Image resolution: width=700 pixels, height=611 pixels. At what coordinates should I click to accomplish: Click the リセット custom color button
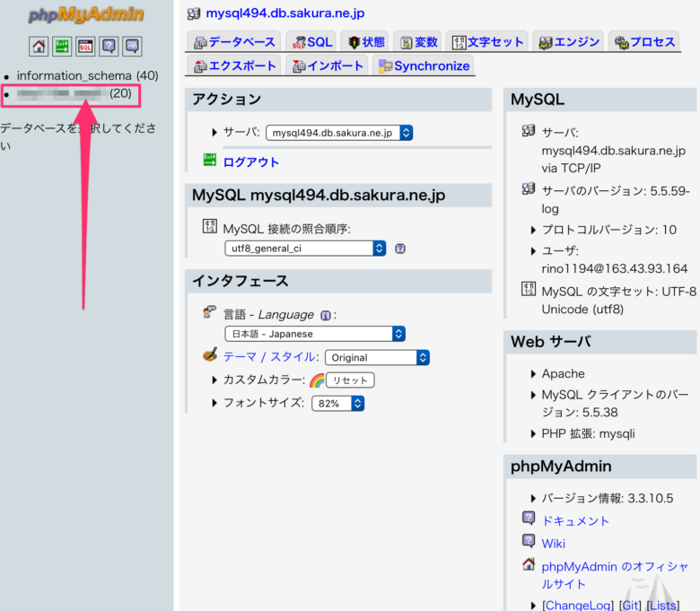[350, 380]
